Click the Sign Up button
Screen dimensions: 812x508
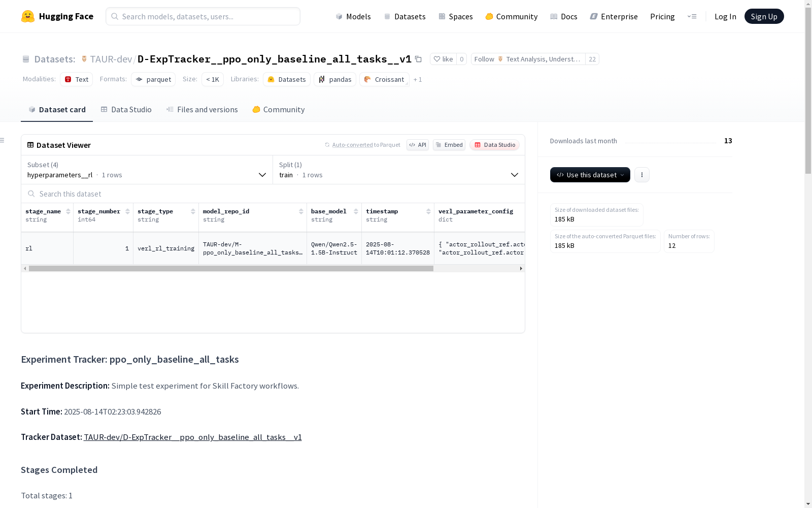click(x=764, y=16)
